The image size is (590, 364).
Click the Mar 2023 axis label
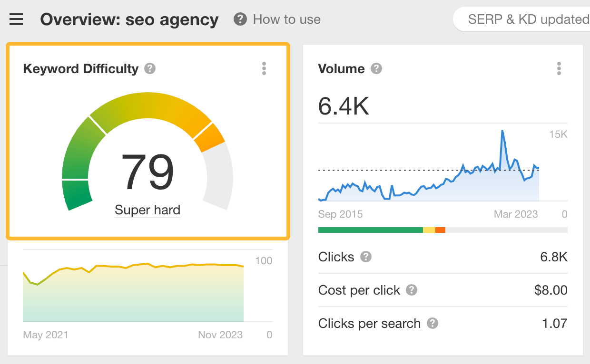click(516, 214)
